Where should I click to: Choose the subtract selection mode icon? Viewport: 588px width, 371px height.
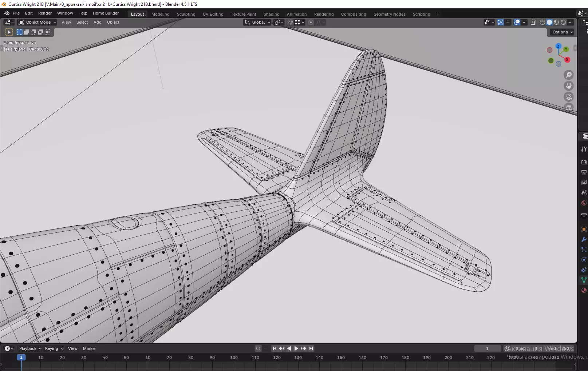tap(33, 32)
